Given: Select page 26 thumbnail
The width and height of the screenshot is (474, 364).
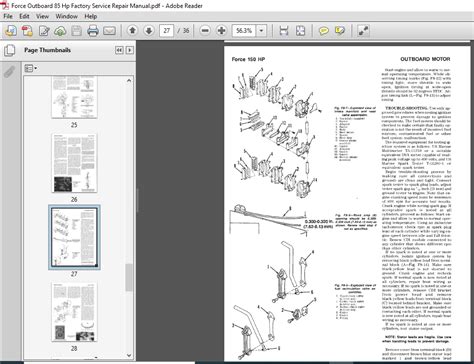Looking at the screenshot, I should coord(74,163).
